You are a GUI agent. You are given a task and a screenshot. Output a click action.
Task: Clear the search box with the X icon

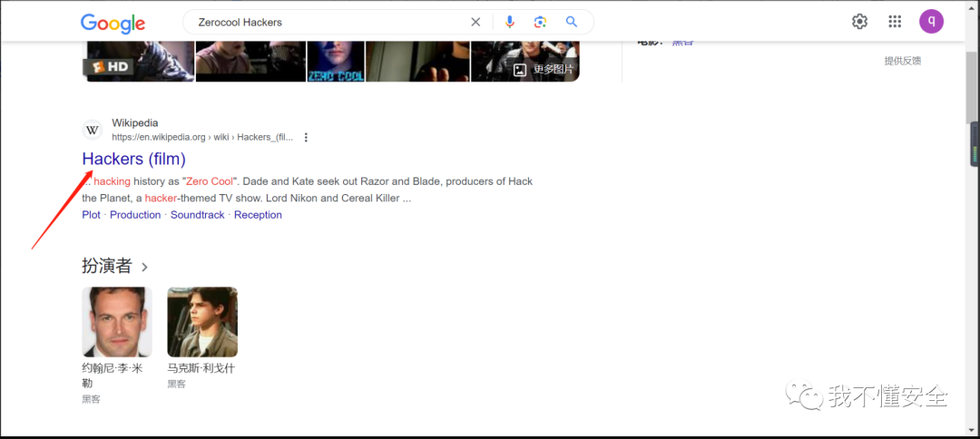pos(475,23)
